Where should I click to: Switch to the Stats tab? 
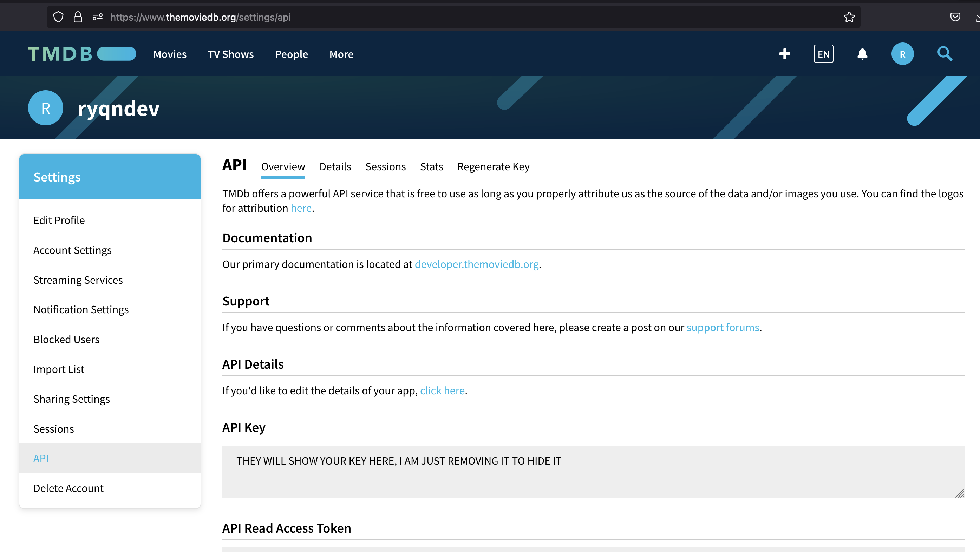click(431, 167)
